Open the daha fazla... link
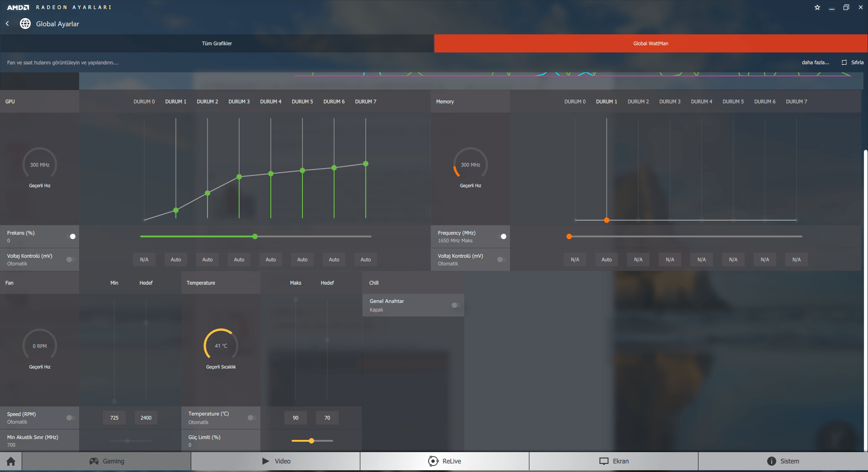 tap(816, 62)
